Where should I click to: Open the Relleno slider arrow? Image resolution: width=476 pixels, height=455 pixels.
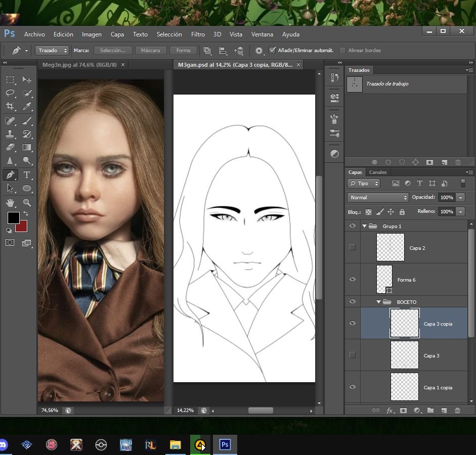click(x=461, y=211)
